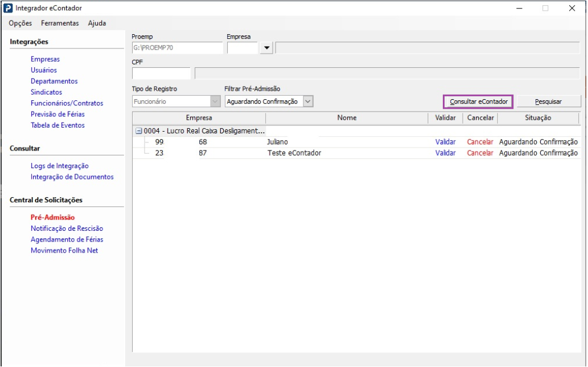This screenshot has width=588, height=367.
Task: Select Funcionários/Contratos in the sidebar
Action: (67, 103)
